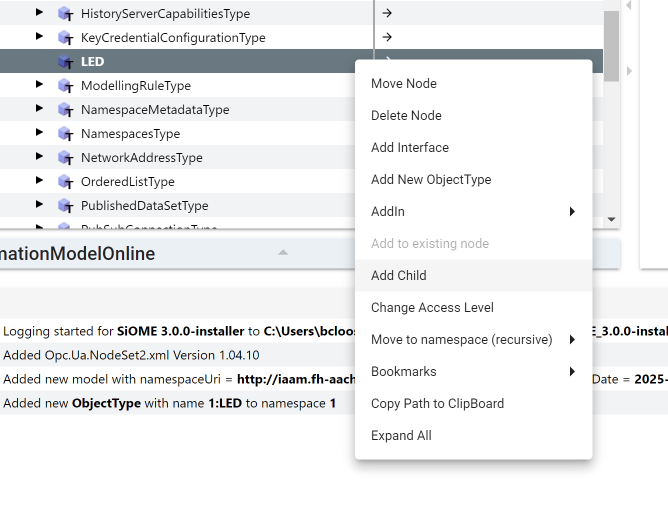Viewport: 668px width, 526px height.
Task: Open the Bookmarks submenu
Action: [x=473, y=371]
